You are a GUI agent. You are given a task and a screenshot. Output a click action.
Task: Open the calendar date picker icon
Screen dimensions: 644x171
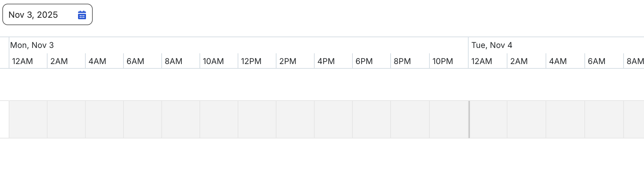point(82,15)
